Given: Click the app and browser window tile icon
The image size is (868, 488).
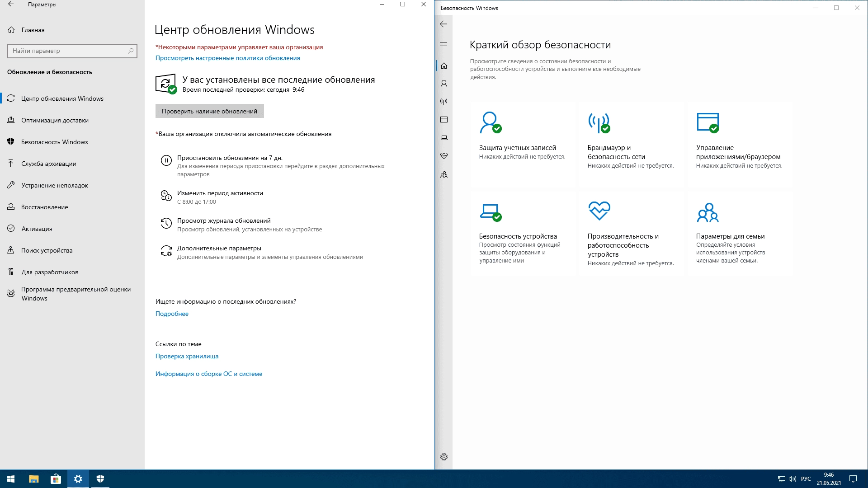Looking at the screenshot, I should pos(708,122).
